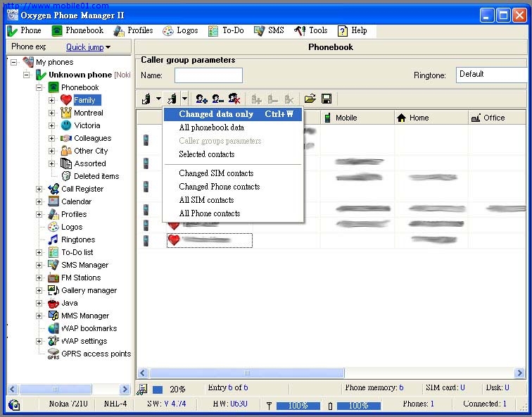Choose Changed SIM contacts menu entry
532x417 pixels.
[x=233, y=173]
